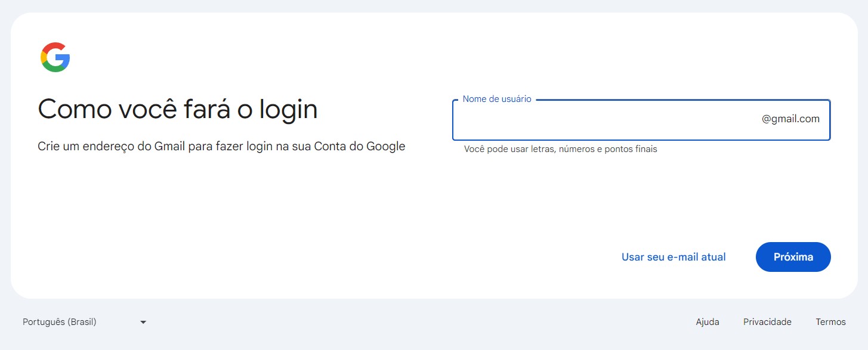868x350 pixels.
Task: Click the Português (Brasil) label text
Action: coord(59,322)
